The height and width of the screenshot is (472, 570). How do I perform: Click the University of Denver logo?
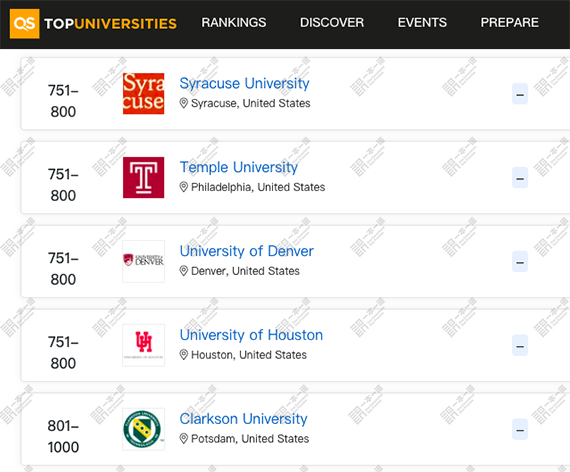click(x=143, y=261)
